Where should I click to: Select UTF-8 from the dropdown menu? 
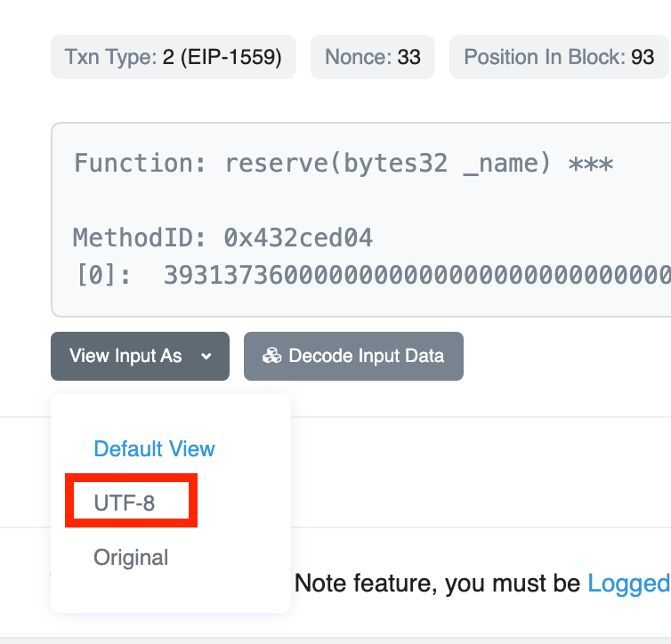coord(125,503)
